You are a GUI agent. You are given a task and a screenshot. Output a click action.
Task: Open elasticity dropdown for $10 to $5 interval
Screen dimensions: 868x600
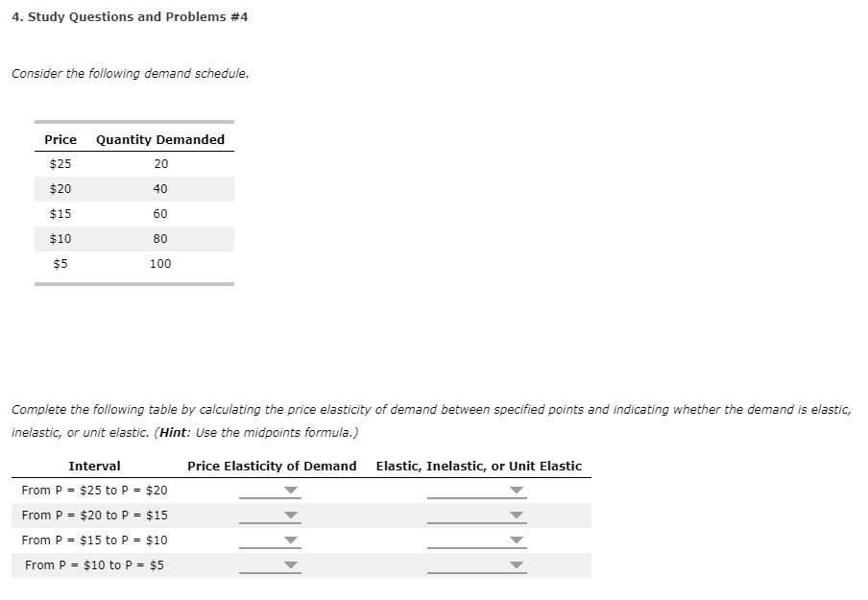click(290, 565)
